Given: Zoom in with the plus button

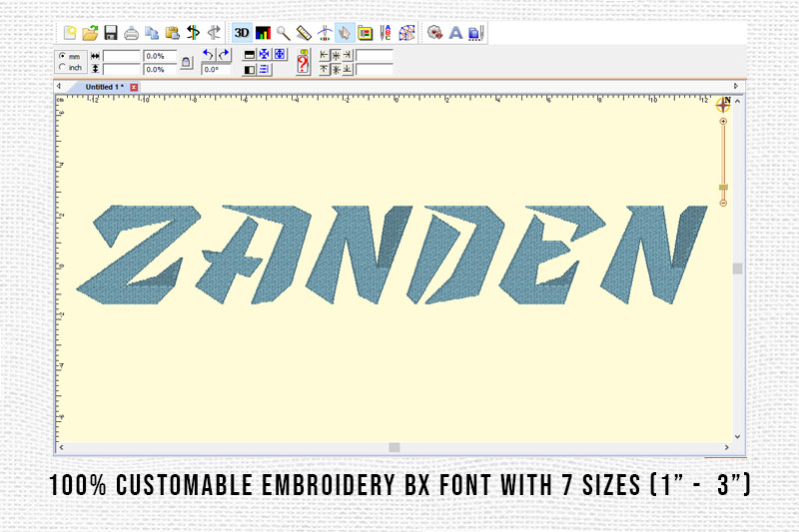Looking at the screenshot, I should click(x=723, y=121).
